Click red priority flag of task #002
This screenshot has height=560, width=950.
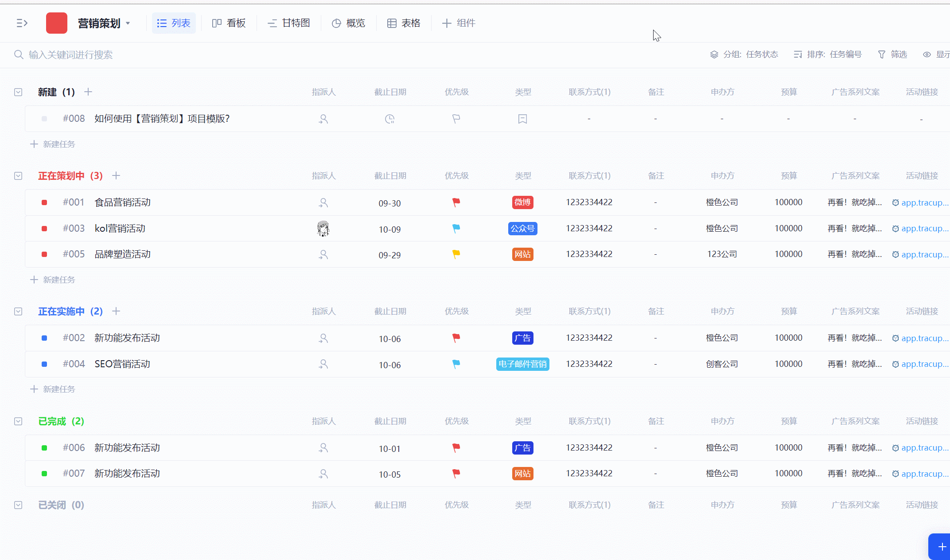click(456, 338)
